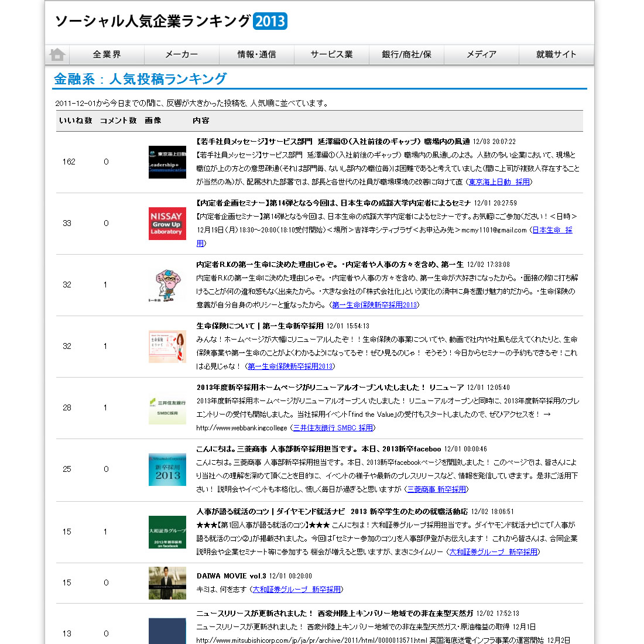Viewport: 644px width, 644px height.
Task: Click the 内容 column header
Action: (201, 121)
